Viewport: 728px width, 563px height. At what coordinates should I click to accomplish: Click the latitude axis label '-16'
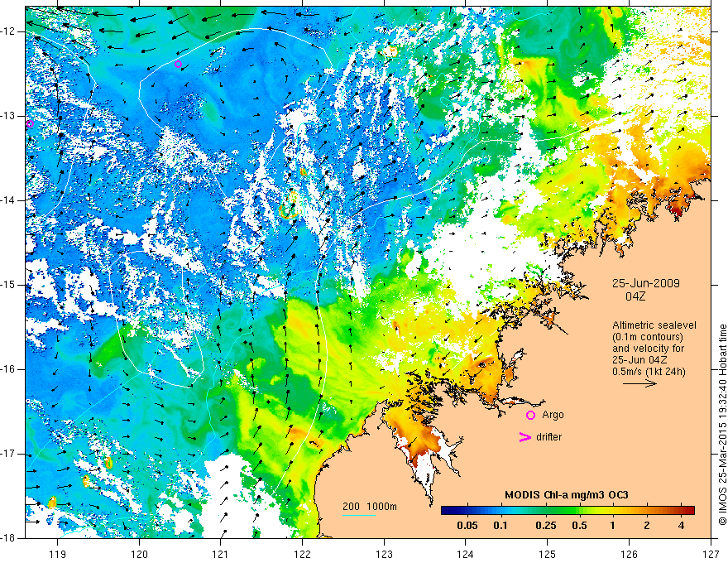click(8, 369)
